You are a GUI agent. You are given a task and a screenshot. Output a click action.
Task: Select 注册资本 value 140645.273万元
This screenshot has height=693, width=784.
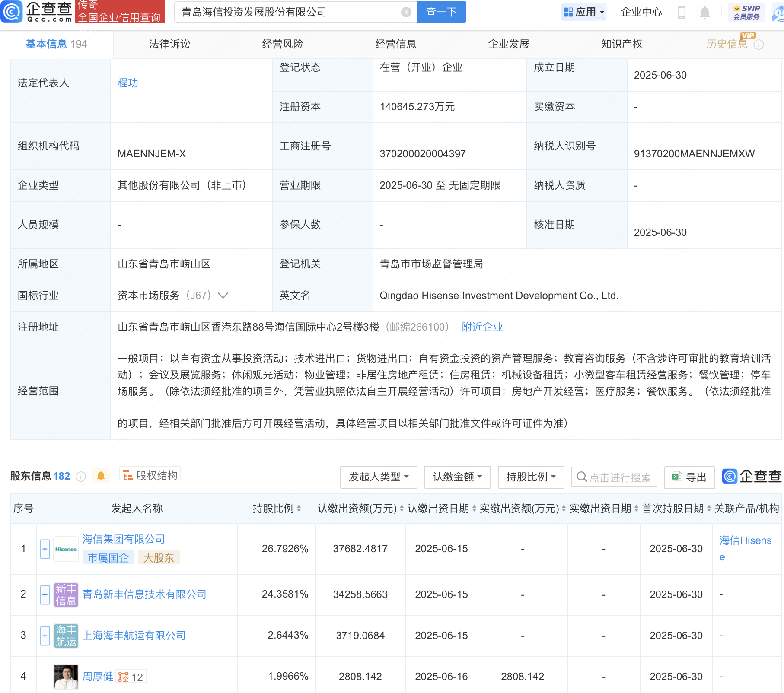(x=417, y=107)
